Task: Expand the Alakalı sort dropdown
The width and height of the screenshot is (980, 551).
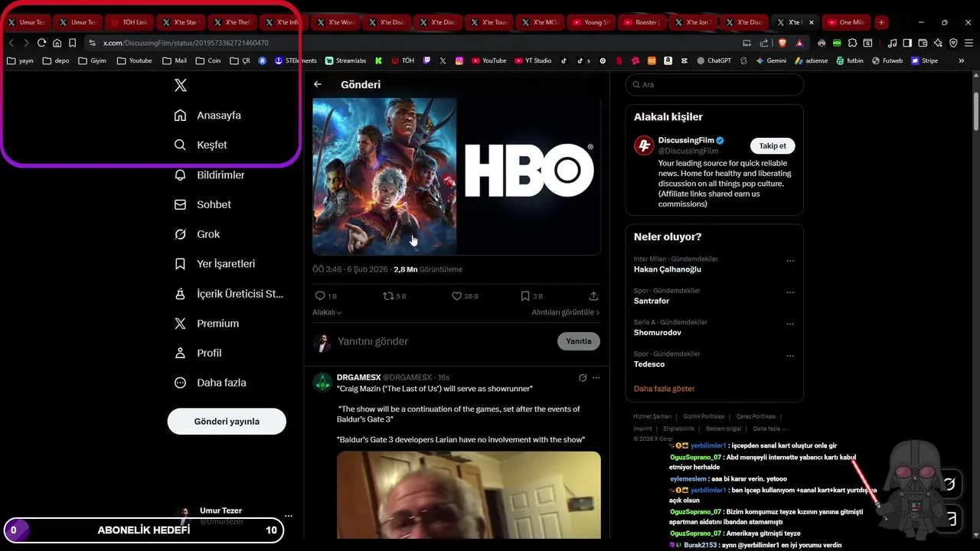Action: 327,312
